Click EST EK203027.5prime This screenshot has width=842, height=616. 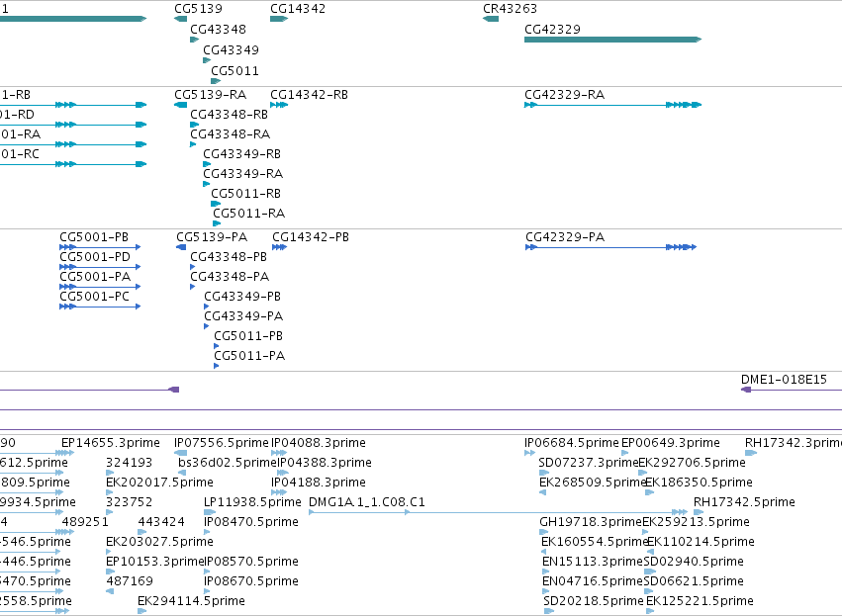click(159, 542)
